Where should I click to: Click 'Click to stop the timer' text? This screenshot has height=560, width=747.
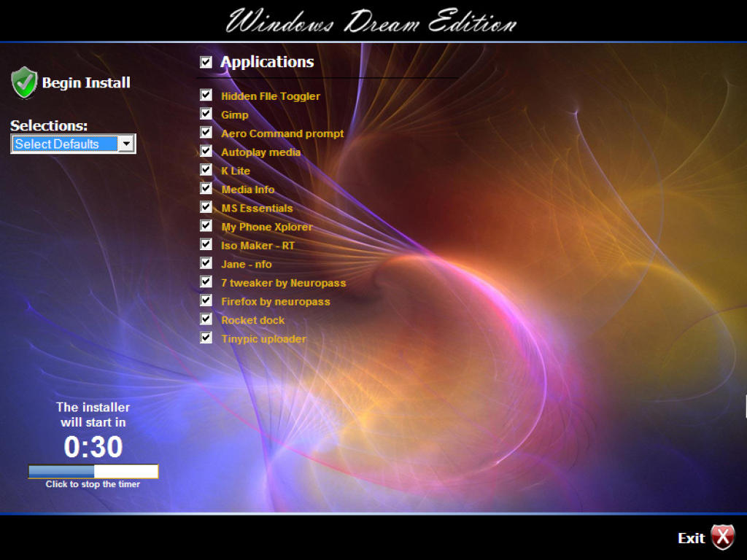(93, 484)
